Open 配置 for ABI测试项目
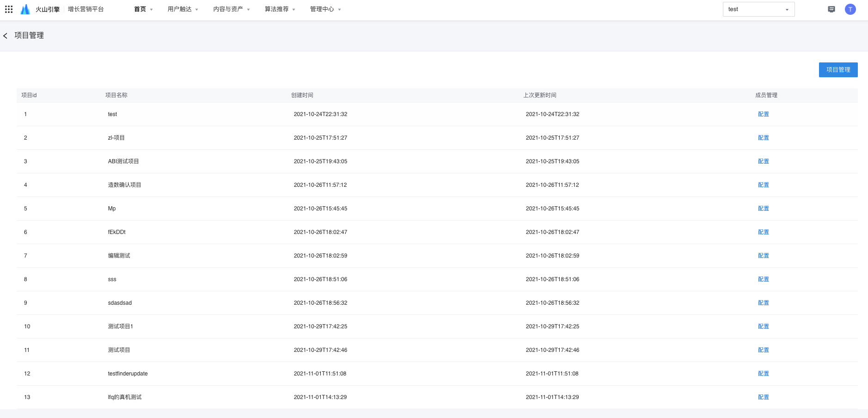Viewport: 868px width, 418px height. 763,161
